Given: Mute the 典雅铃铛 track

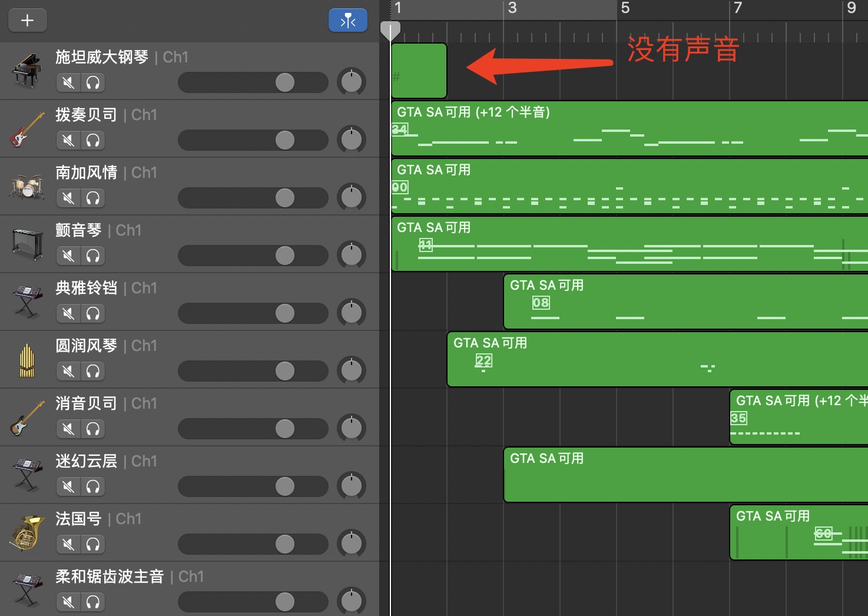Looking at the screenshot, I should point(68,313).
